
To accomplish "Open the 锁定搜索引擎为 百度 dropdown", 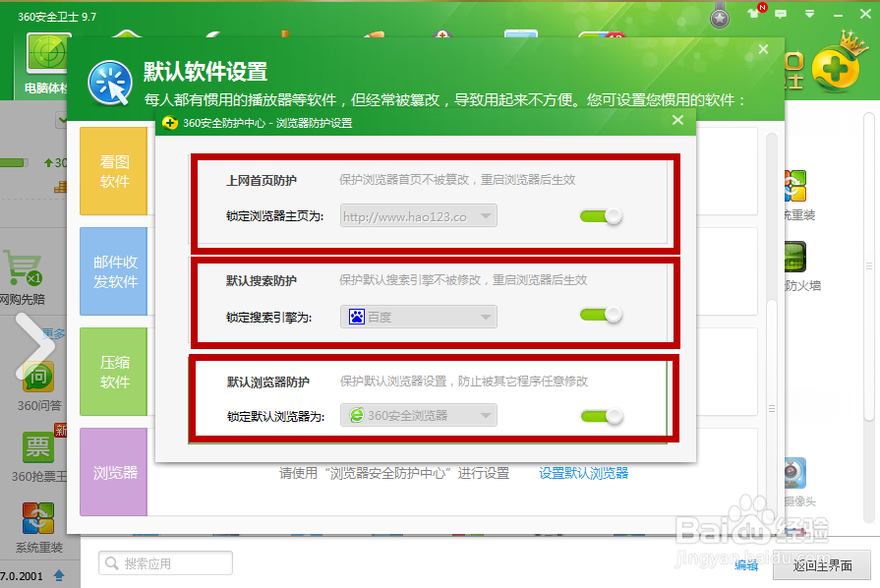I will pos(418,317).
